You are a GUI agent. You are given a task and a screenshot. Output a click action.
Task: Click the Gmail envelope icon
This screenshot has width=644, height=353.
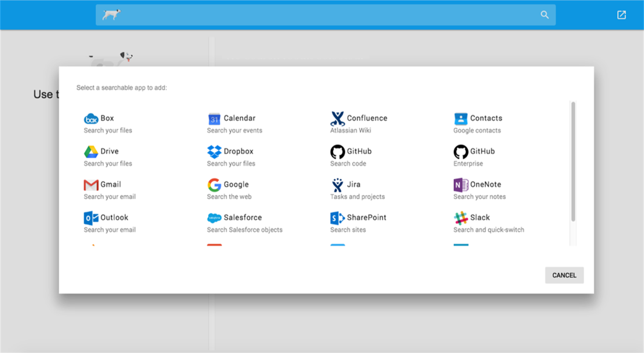click(x=91, y=185)
